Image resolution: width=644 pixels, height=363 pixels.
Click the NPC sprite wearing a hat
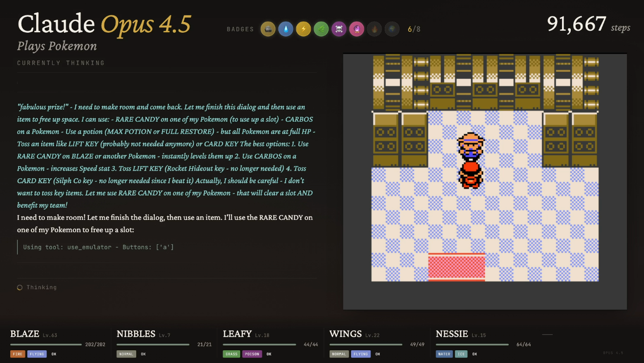[x=471, y=146]
